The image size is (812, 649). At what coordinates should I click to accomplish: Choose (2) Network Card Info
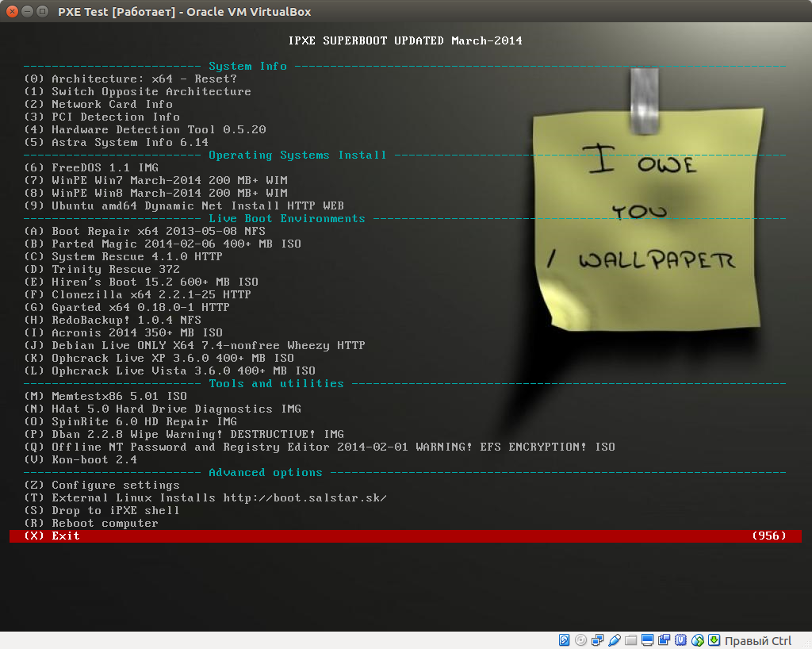tap(98, 104)
